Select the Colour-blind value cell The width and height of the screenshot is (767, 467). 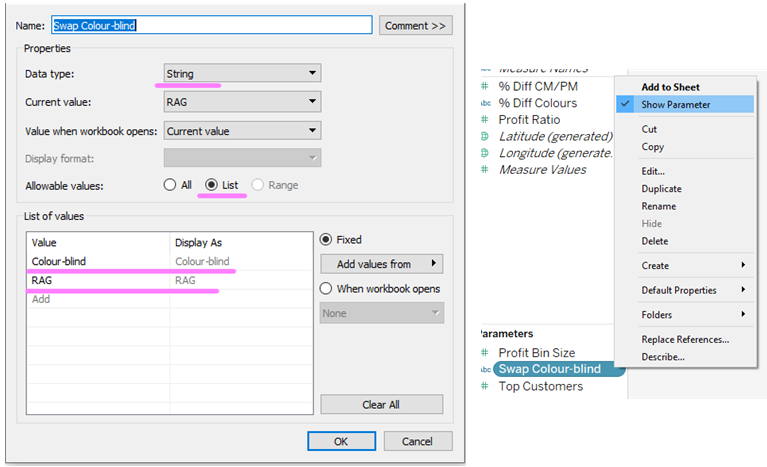(x=98, y=261)
